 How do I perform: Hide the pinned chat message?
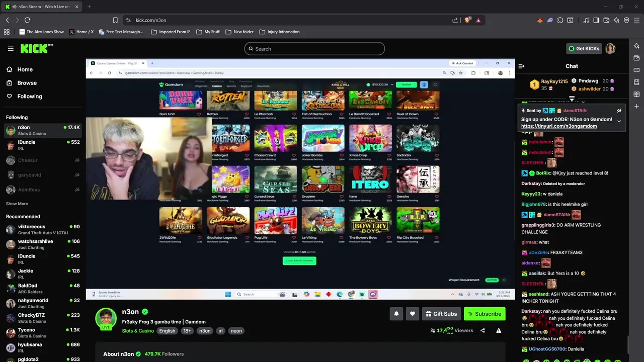pyautogui.click(x=619, y=111)
